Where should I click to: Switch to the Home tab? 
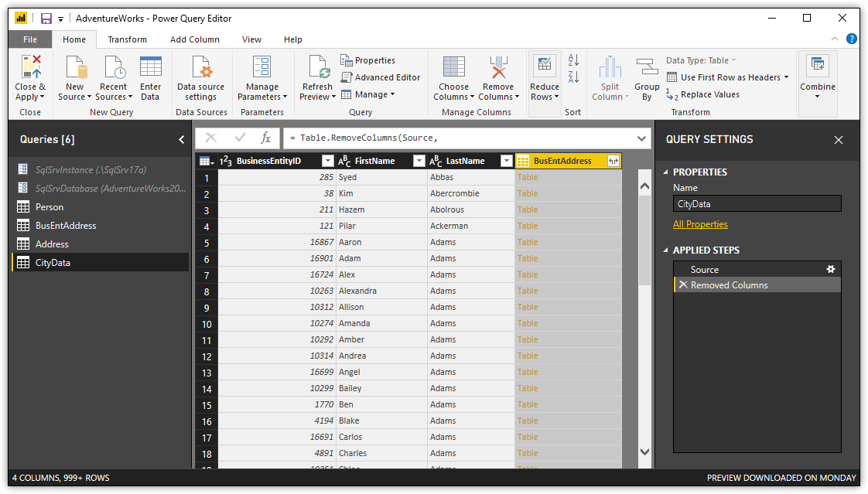point(74,39)
